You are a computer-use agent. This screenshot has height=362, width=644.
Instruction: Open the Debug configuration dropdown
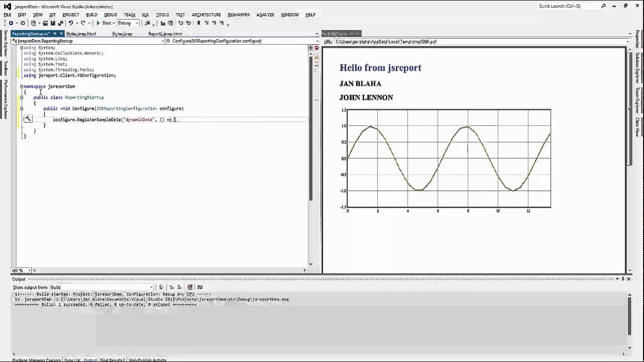128,23
